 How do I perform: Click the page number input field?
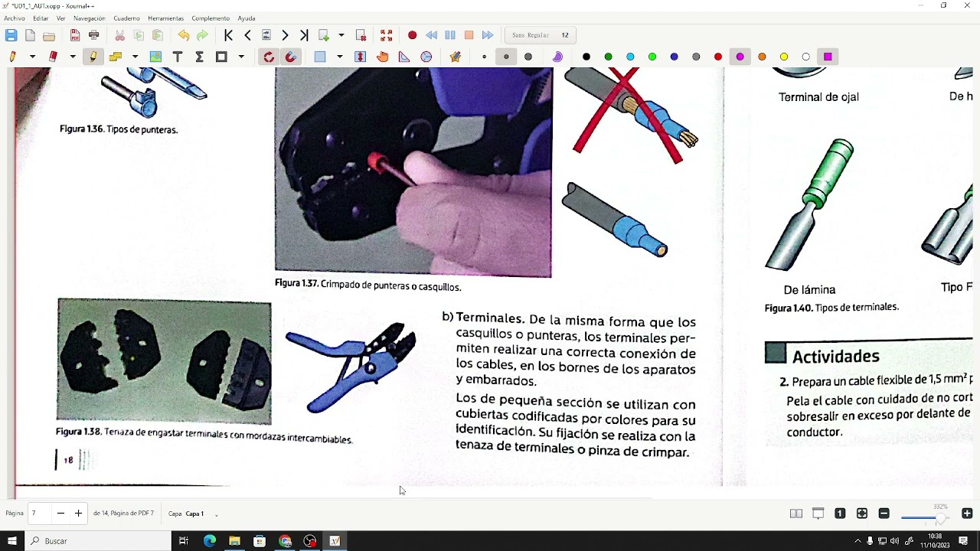pos(38,514)
